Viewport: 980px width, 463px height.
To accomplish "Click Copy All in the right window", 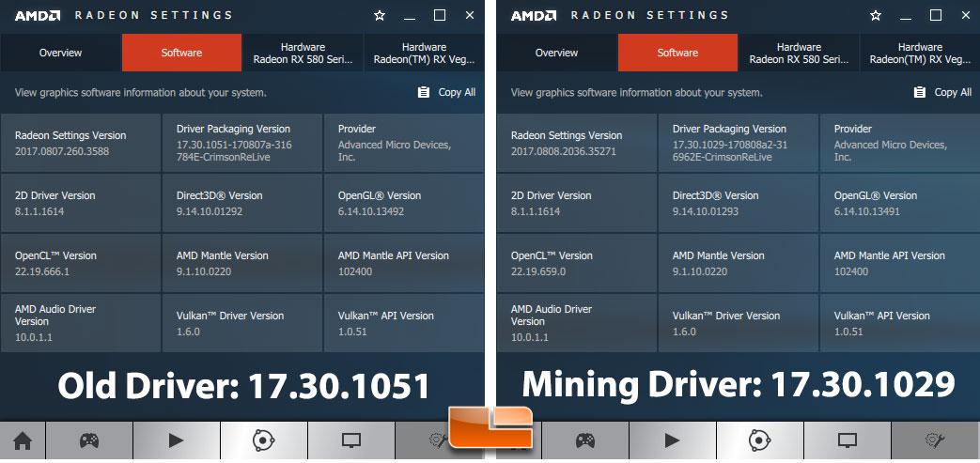I will pyautogui.click(x=942, y=92).
